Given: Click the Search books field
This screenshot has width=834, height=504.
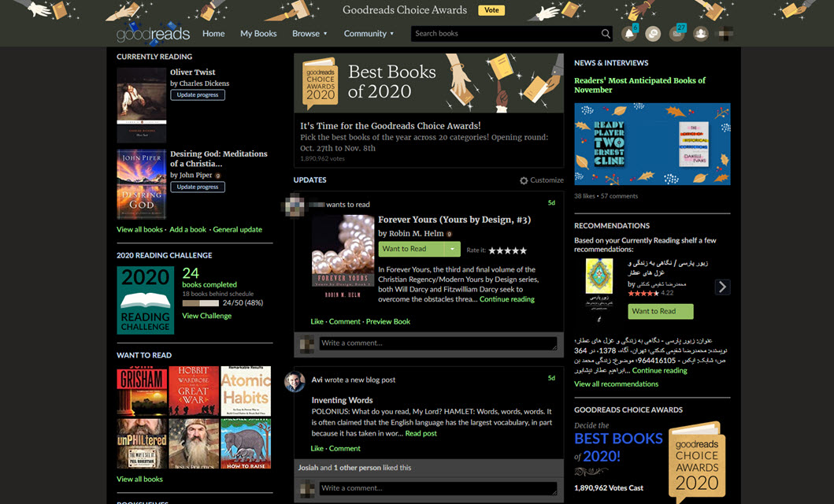Looking at the screenshot, I should click(x=506, y=34).
